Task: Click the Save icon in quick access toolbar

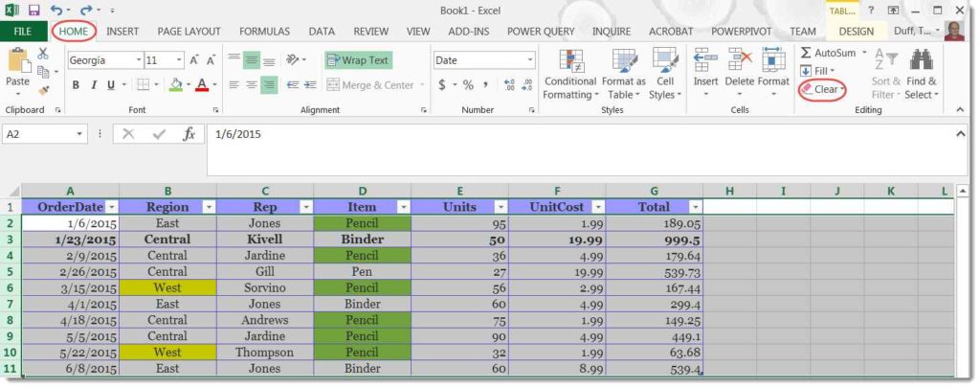Action: pyautogui.click(x=33, y=10)
